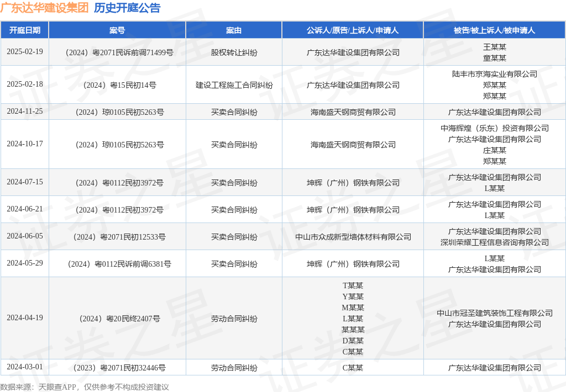Click the 广东达华建设集团 title text
This screenshot has width=566, height=392.
click(x=44, y=8)
